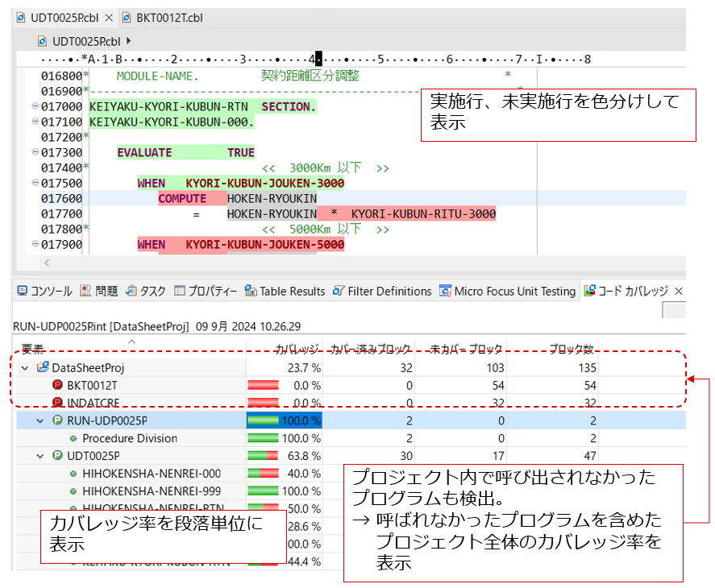Collapse the WHEN fold at line 017500
The width and height of the screenshot is (715, 588).
pos(35,182)
